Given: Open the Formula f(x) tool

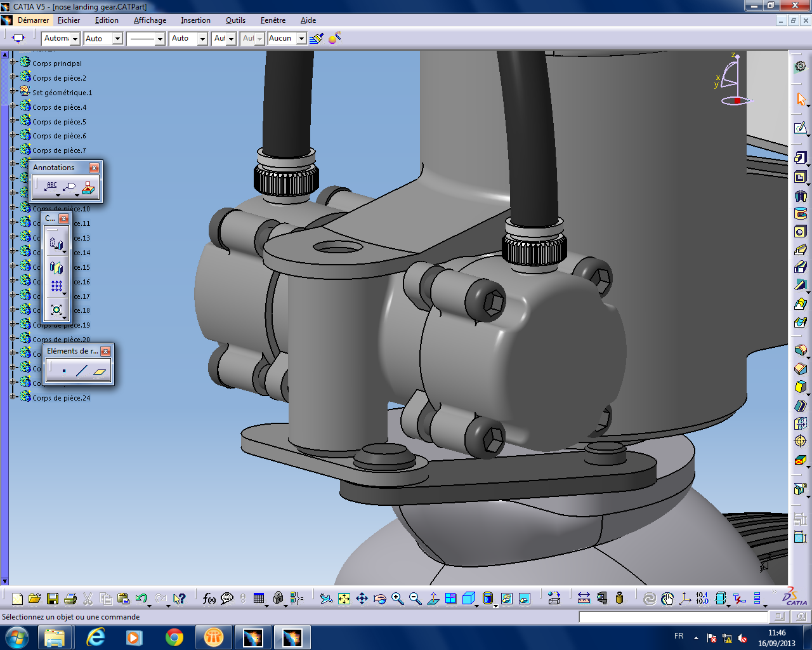Looking at the screenshot, I should tap(209, 599).
